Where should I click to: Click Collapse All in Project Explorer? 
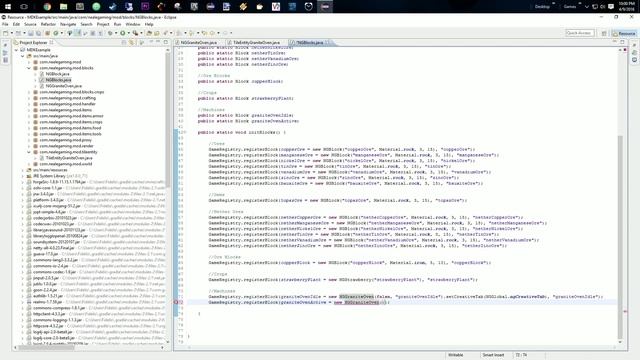click(x=124, y=42)
